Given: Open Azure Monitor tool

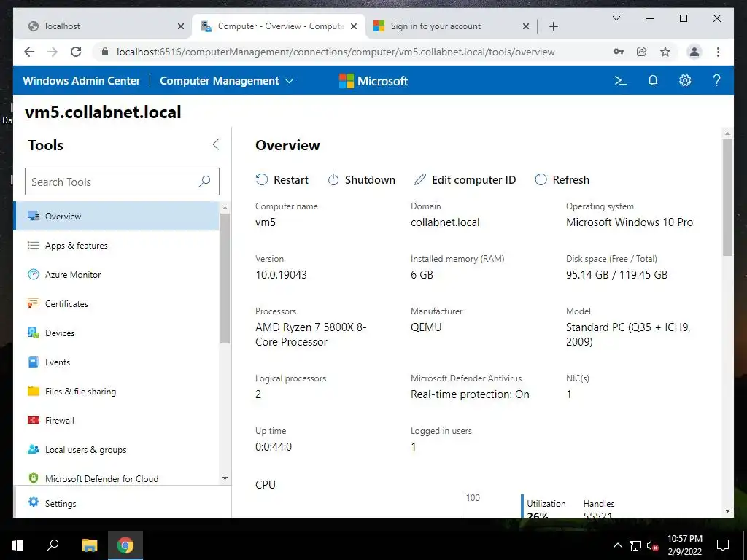Looking at the screenshot, I should pos(117,274).
